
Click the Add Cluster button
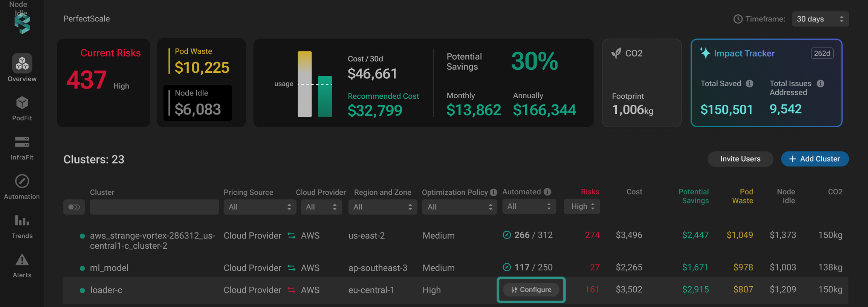815,159
